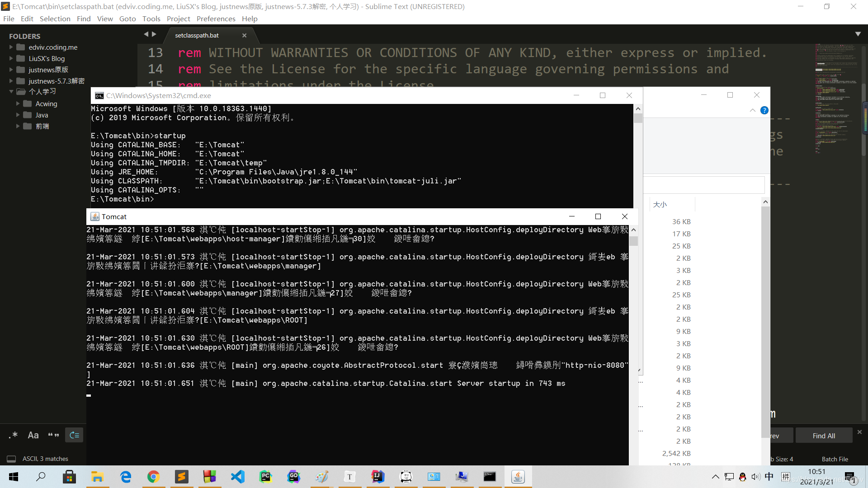Open Typora from taskbar
Screen dimensions: 868x488
349,477
